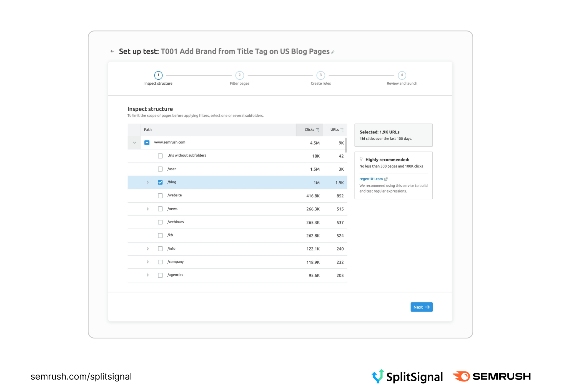The width and height of the screenshot is (561, 392).
Task: Click the table's vertical scrollbar thumb
Action: (346, 145)
